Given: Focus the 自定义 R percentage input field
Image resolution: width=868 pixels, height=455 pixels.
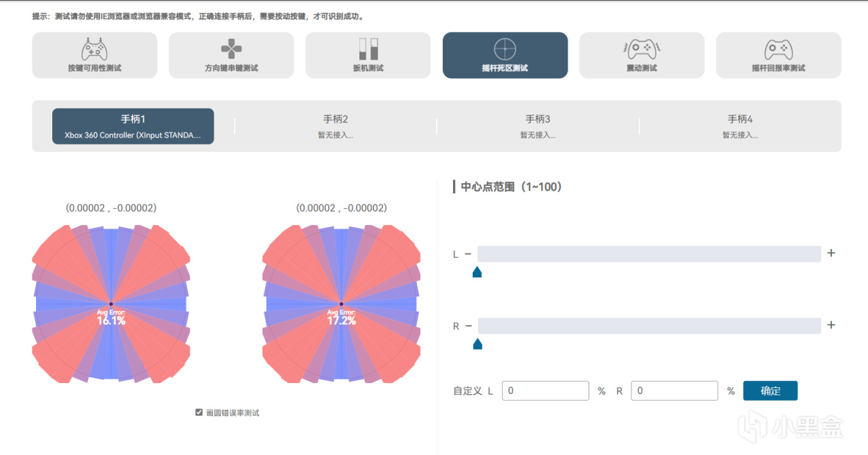Looking at the screenshot, I should [674, 391].
